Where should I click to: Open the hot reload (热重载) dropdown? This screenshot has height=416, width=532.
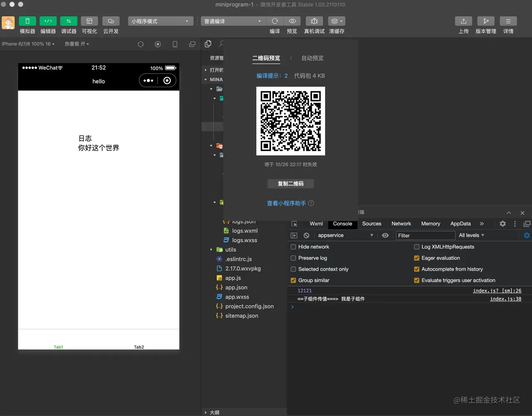pos(77,44)
